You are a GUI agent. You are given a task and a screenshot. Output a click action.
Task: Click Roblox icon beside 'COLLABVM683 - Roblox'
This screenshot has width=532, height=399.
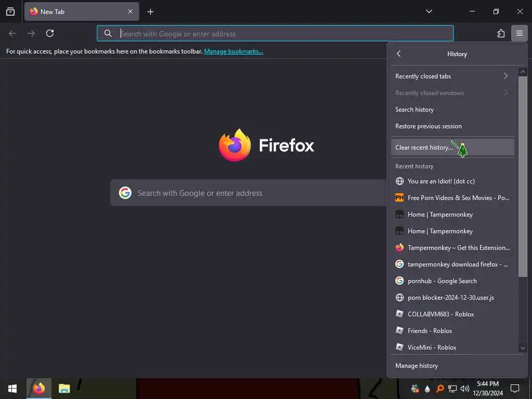(x=400, y=314)
